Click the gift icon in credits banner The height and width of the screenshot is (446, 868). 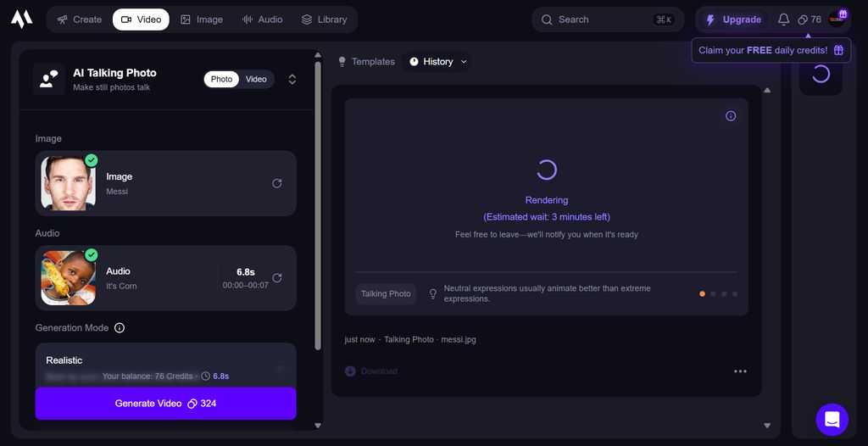pyautogui.click(x=838, y=50)
